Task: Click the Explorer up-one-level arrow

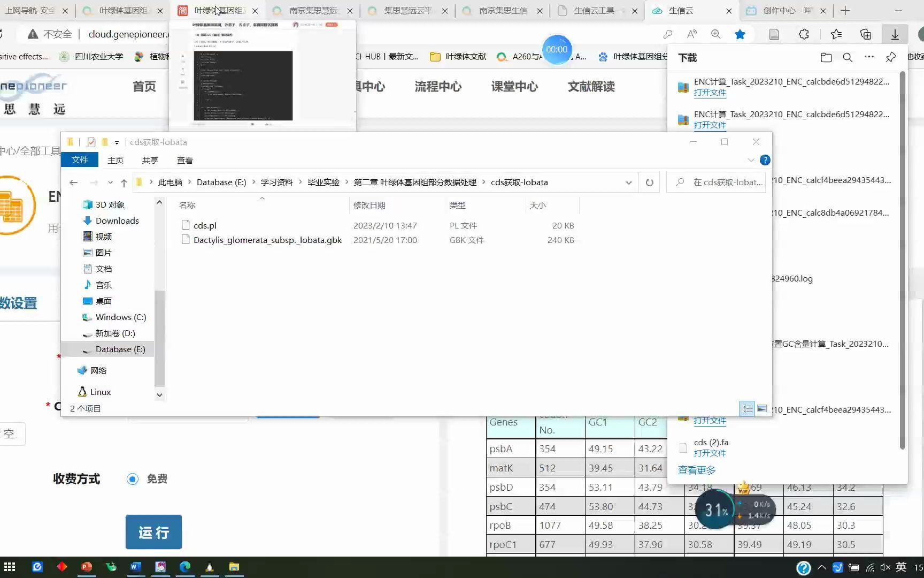Action: [x=124, y=182]
